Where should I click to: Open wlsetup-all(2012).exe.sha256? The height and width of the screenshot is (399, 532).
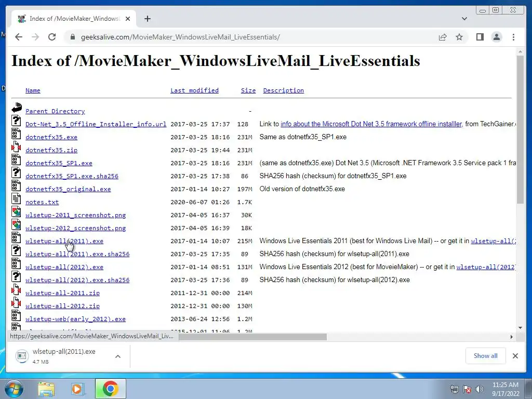coord(77,280)
